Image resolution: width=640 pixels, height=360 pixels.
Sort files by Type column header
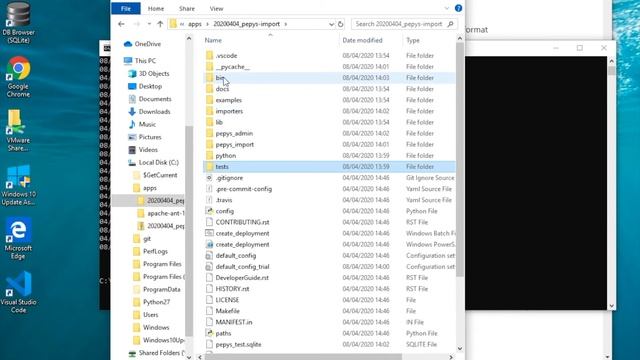pyautogui.click(x=429, y=40)
